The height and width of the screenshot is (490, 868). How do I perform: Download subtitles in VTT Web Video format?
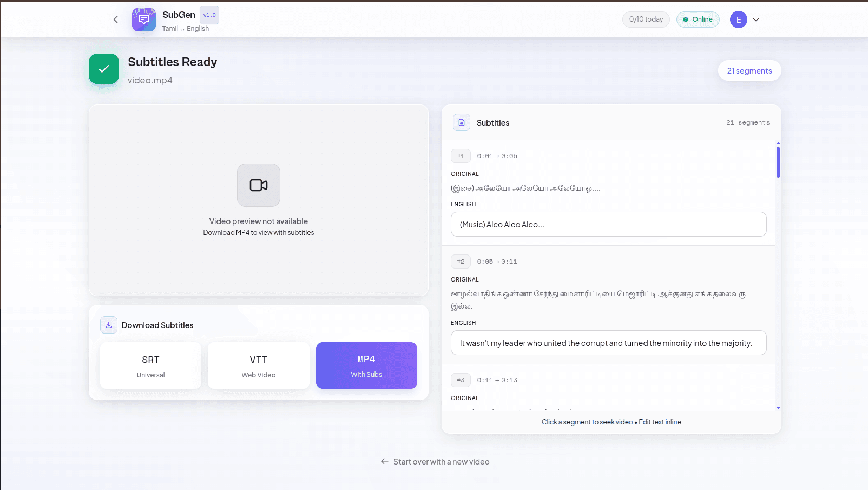(259, 365)
